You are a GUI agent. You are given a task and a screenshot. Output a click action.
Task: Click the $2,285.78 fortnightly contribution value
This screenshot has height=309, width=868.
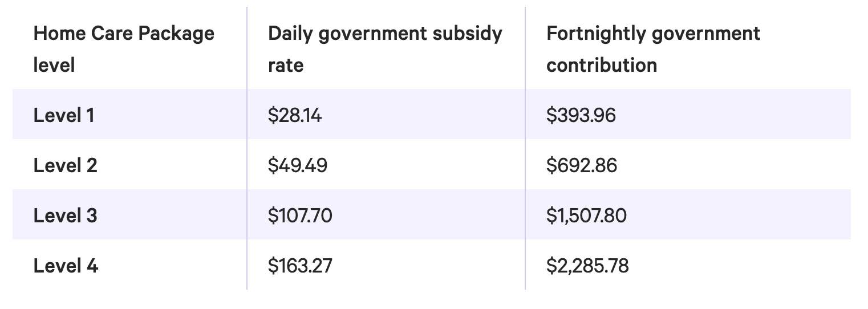(587, 266)
